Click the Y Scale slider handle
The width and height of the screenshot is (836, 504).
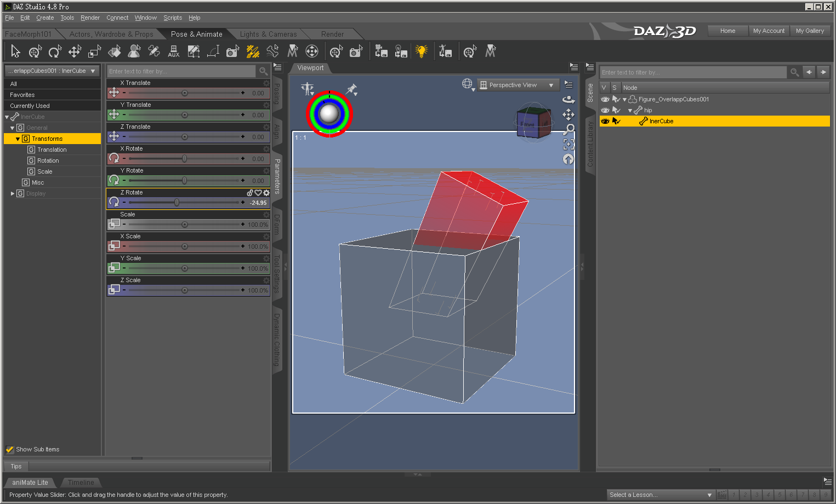[185, 268]
